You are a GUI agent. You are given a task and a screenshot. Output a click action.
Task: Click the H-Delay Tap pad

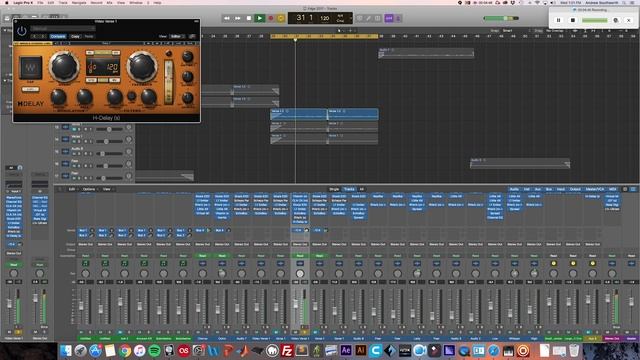coord(31,67)
